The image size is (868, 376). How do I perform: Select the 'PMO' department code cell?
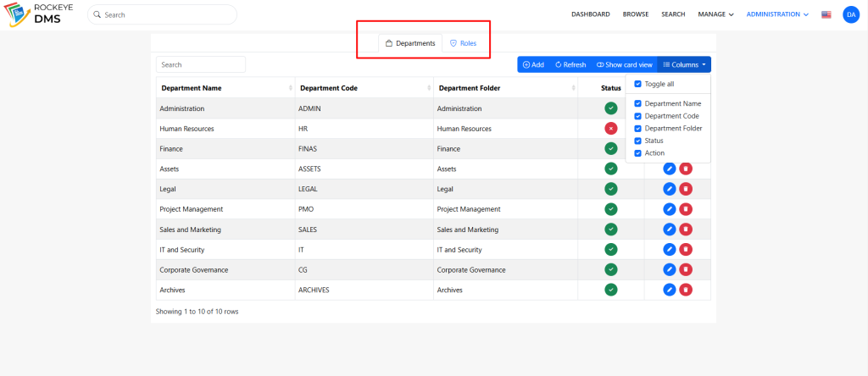[x=364, y=209]
